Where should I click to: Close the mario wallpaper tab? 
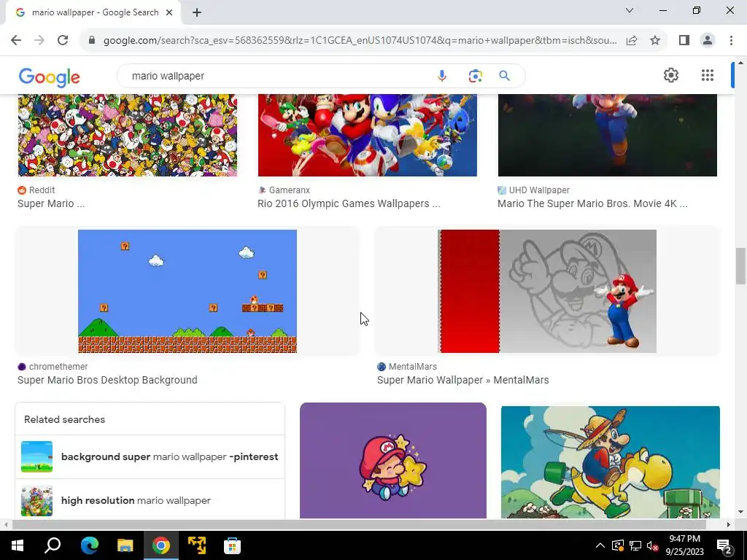pyautogui.click(x=169, y=13)
